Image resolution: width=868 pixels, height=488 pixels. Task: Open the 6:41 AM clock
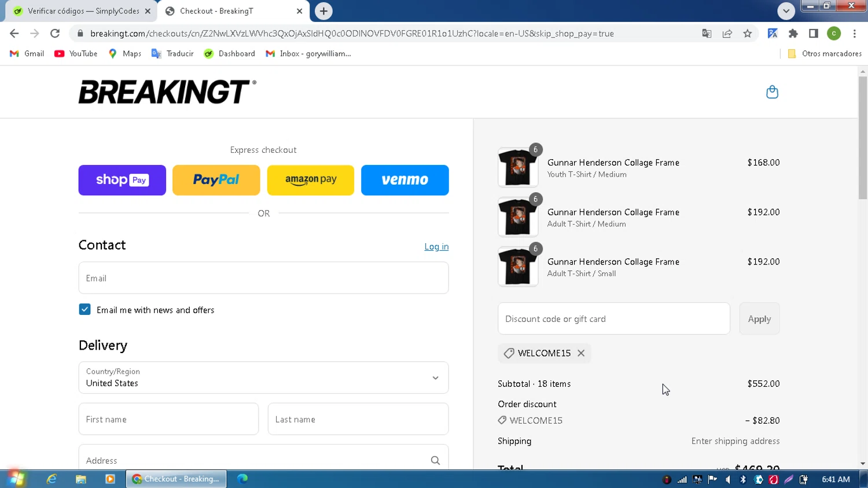(836, 479)
